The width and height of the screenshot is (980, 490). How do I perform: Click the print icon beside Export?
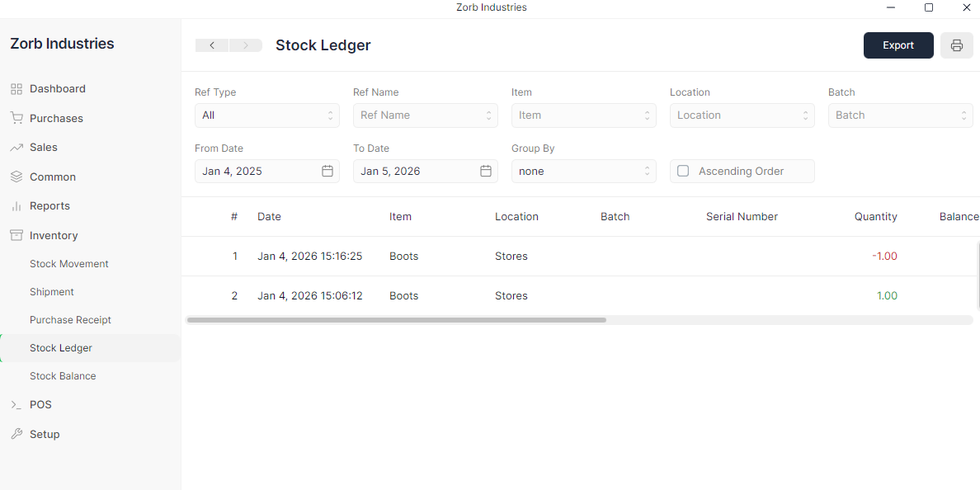956,45
